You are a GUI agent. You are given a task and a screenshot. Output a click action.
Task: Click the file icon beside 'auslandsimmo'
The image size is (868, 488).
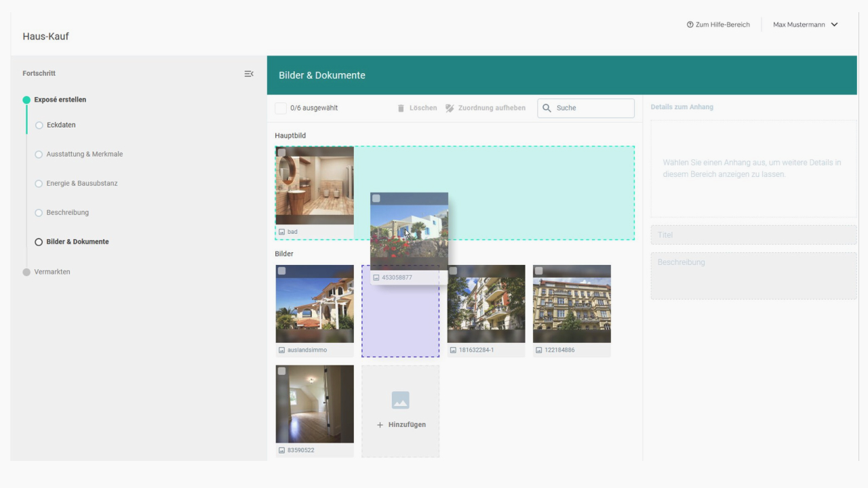tap(281, 350)
